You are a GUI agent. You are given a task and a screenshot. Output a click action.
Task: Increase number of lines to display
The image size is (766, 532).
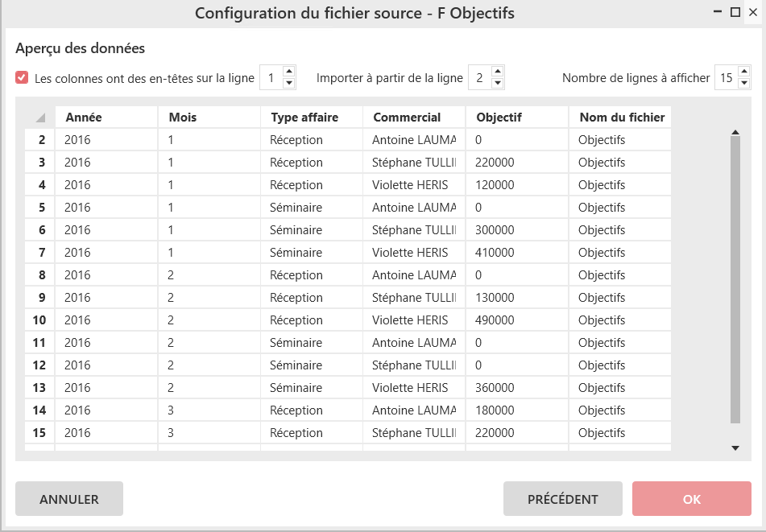tap(744, 72)
